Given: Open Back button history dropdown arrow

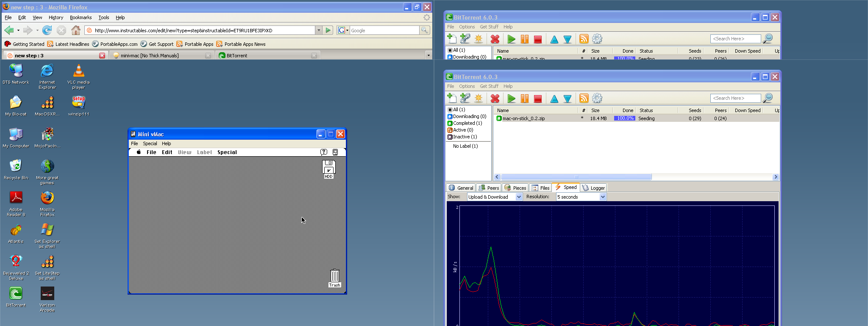Looking at the screenshot, I should (18, 31).
